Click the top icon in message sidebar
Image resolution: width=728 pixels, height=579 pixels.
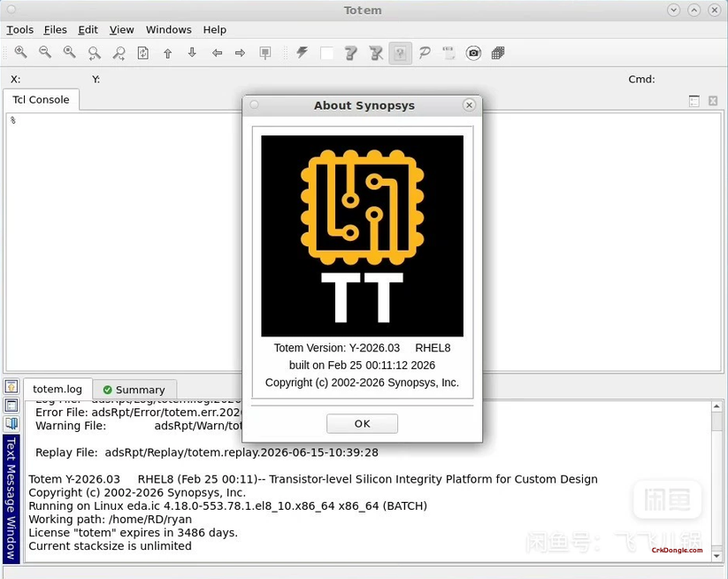[11, 386]
